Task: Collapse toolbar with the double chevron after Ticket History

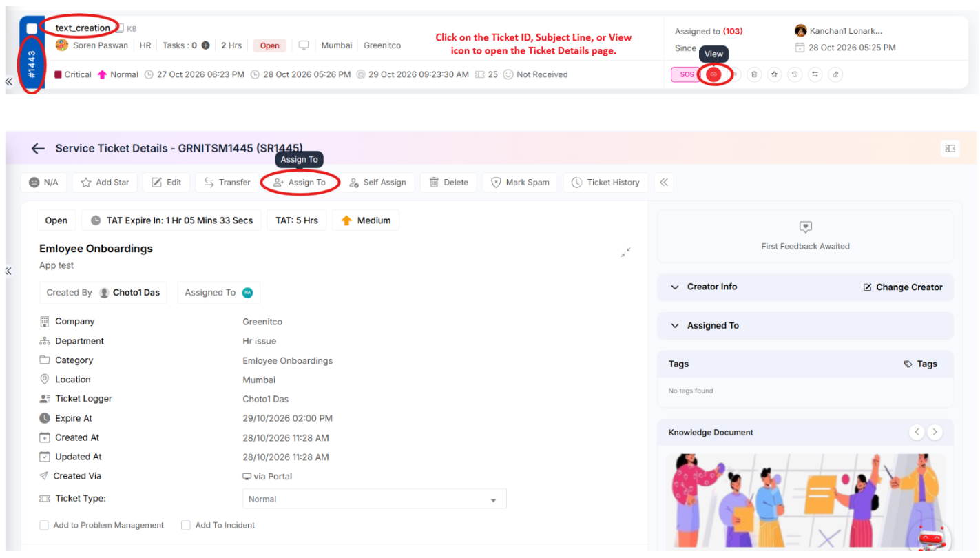Action: 664,183
